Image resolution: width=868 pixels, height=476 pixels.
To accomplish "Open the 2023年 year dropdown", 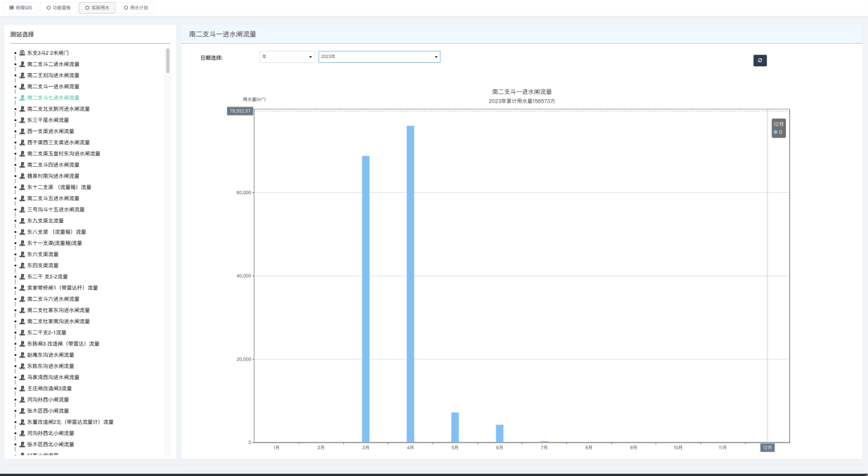I will click(379, 57).
